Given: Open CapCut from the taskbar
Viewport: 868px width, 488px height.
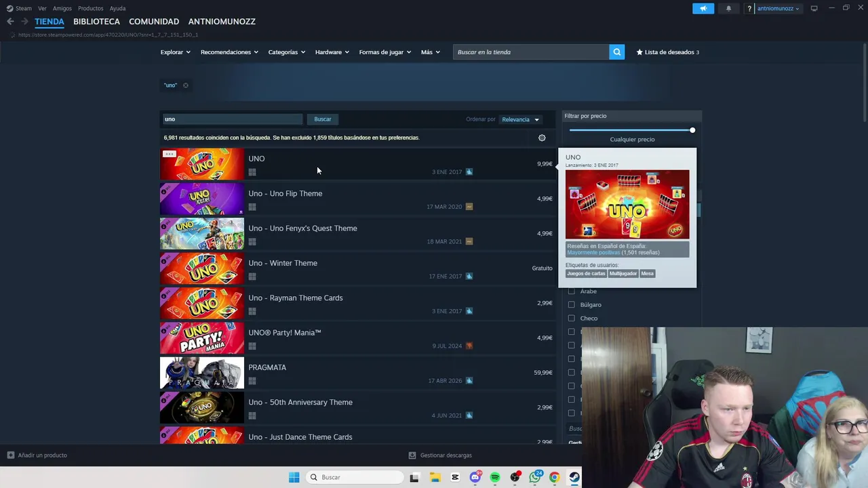Looking at the screenshot, I should point(455,477).
